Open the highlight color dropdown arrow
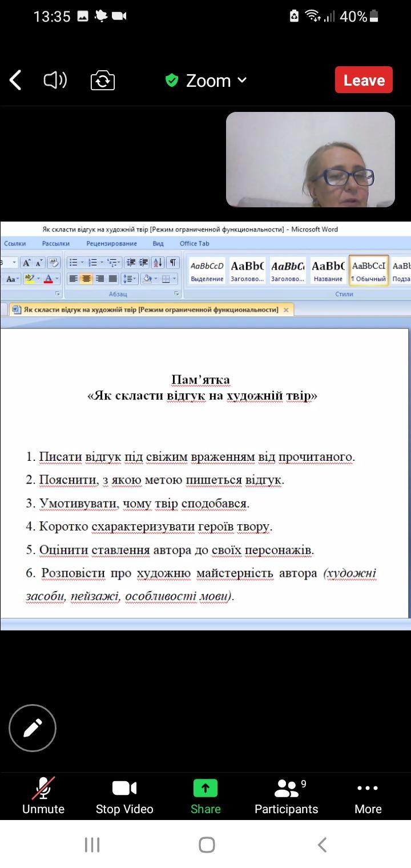Viewport: 411px width, 868px height. pos(39,279)
